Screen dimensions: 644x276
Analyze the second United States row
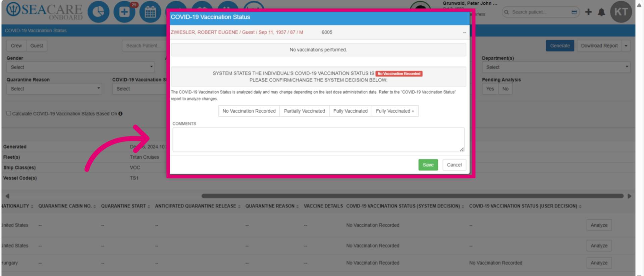pyautogui.click(x=599, y=245)
